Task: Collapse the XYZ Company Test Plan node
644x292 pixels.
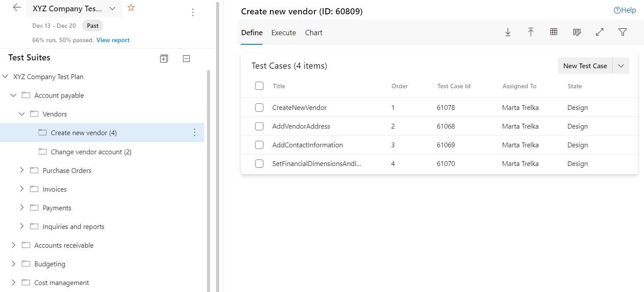Action: pos(5,76)
